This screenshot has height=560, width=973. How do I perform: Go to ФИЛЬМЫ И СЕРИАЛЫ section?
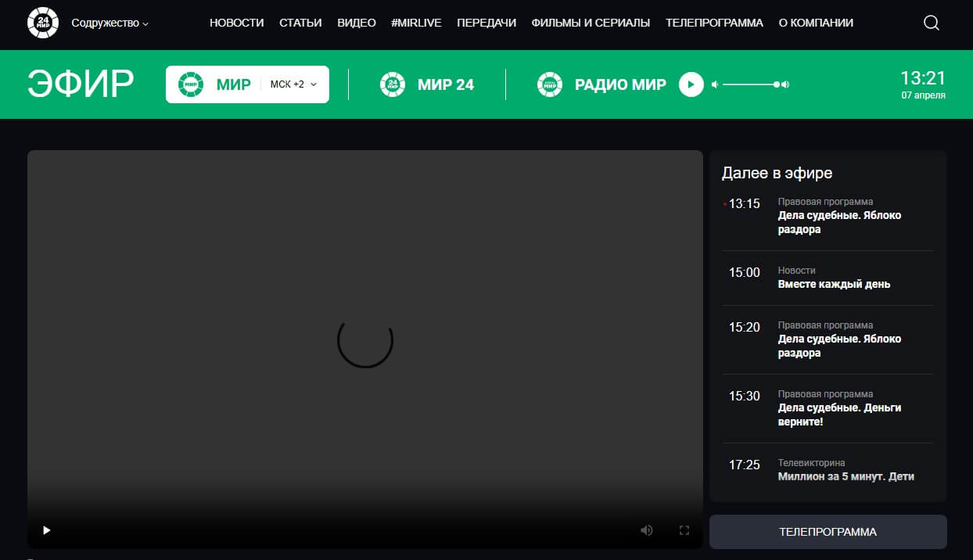(591, 23)
